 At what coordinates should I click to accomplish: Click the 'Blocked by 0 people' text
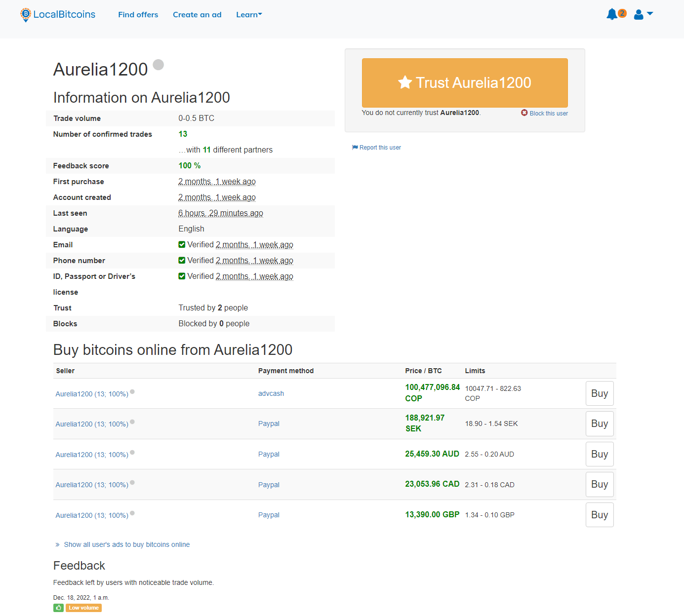[x=214, y=324]
